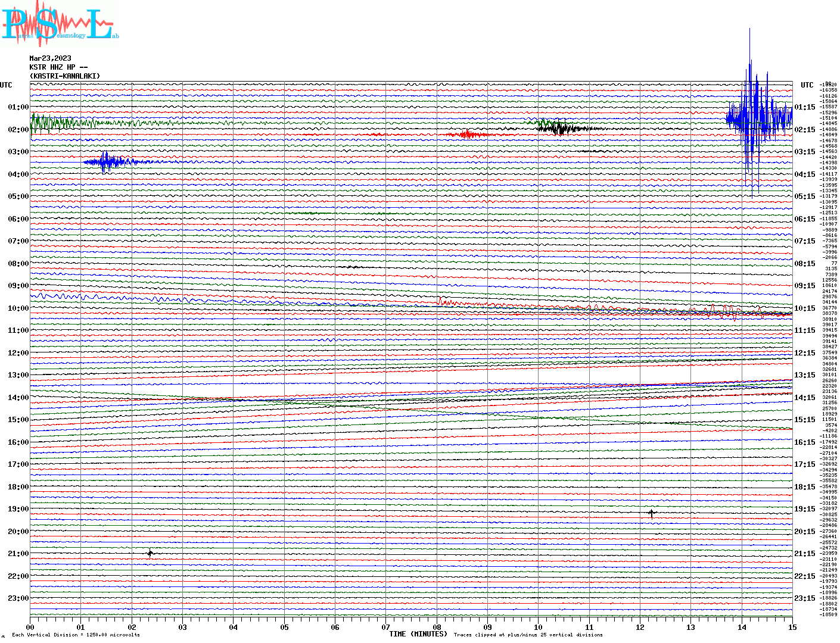The width and height of the screenshot is (840, 643).
Task: Click the 09:15 time label on the right
Action: [x=805, y=286]
